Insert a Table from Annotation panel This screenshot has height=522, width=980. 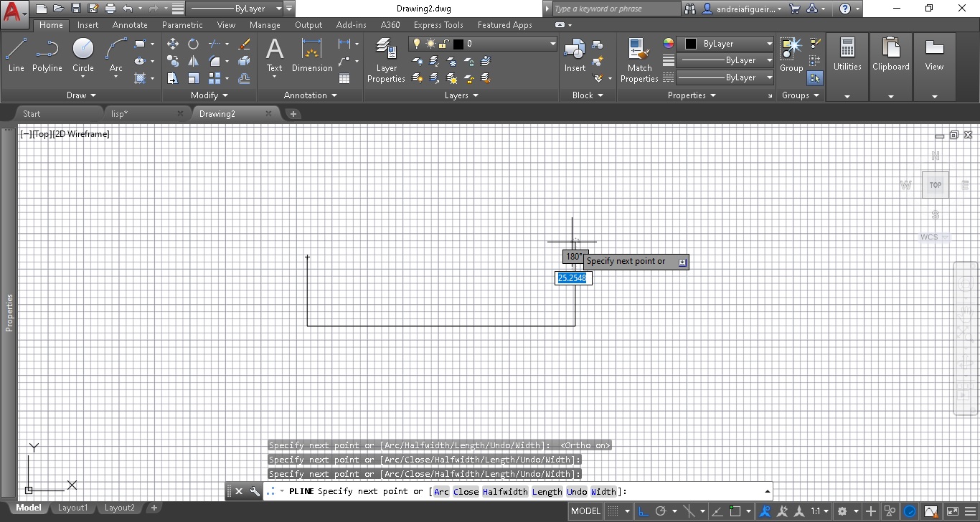[x=344, y=78]
